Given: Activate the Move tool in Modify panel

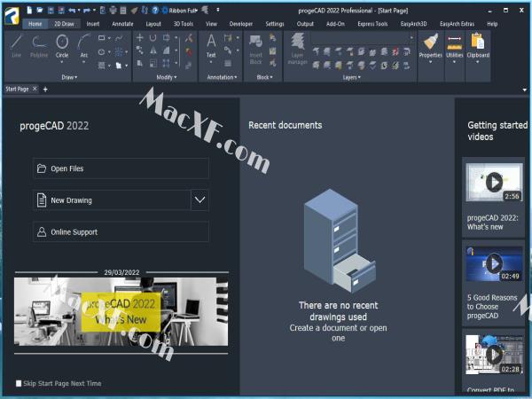Looking at the screenshot, I should tap(139, 37).
